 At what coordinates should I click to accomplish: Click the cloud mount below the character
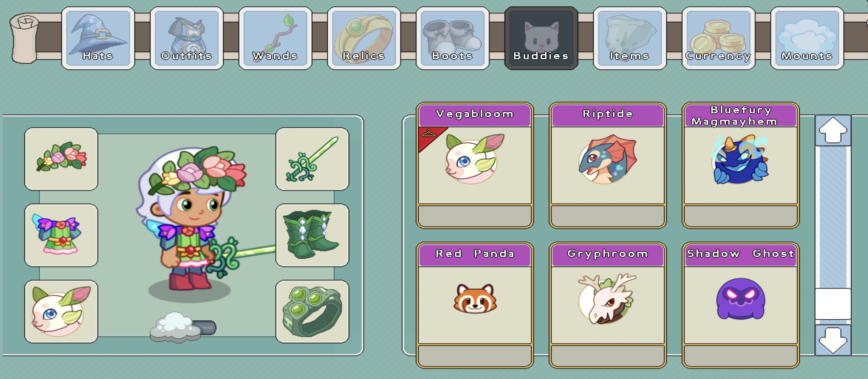click(x=183, y=327)
